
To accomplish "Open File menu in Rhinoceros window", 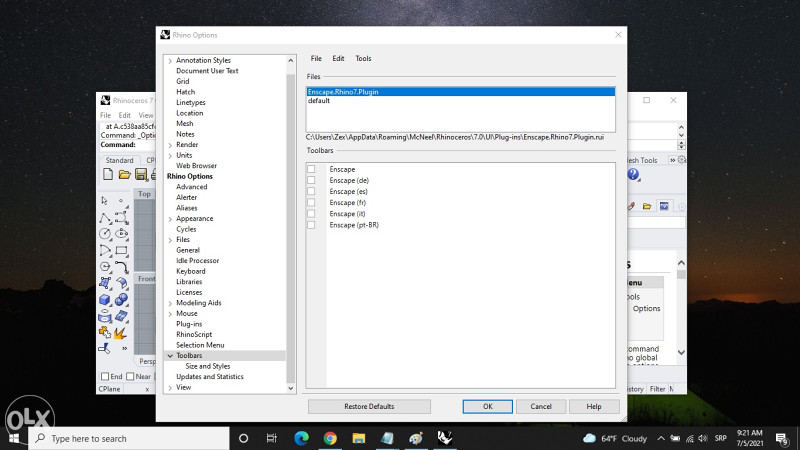I will tap(106, 115).
